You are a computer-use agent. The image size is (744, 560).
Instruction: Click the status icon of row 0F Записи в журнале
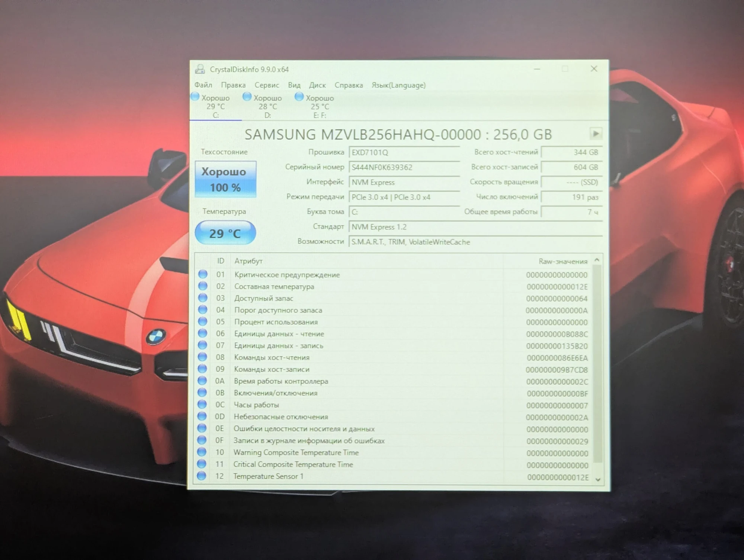click(x=202, y=440)
